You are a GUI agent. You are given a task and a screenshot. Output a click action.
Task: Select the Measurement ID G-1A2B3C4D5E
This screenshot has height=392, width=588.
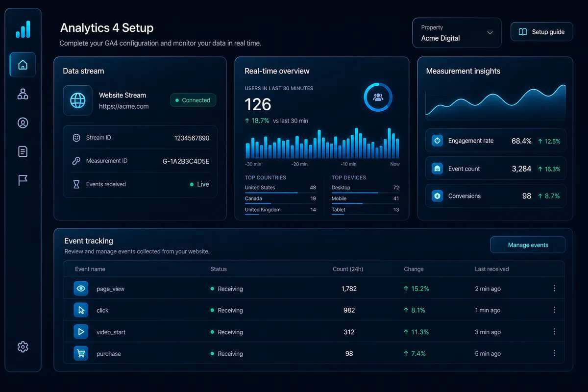[x=186, y=161]
